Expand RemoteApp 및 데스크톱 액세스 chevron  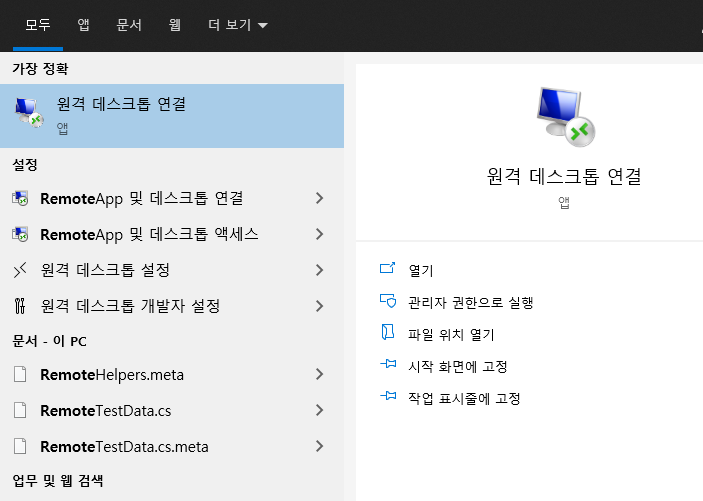pyautogui.click(x=319, y=234)
